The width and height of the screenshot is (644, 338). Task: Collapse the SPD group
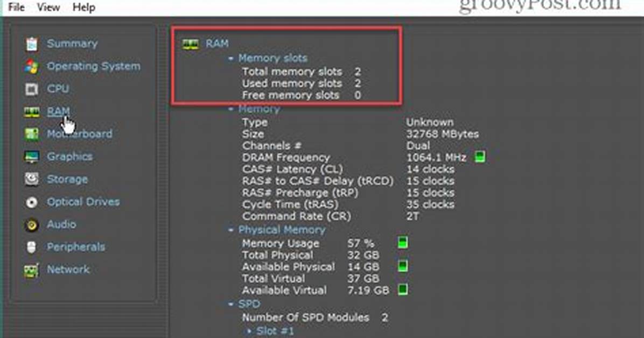click(231, 305)
